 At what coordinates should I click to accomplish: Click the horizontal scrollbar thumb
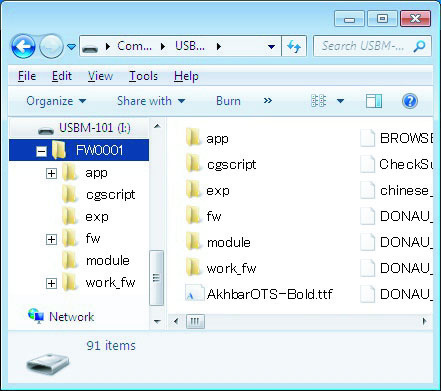[x=195, y=322]
